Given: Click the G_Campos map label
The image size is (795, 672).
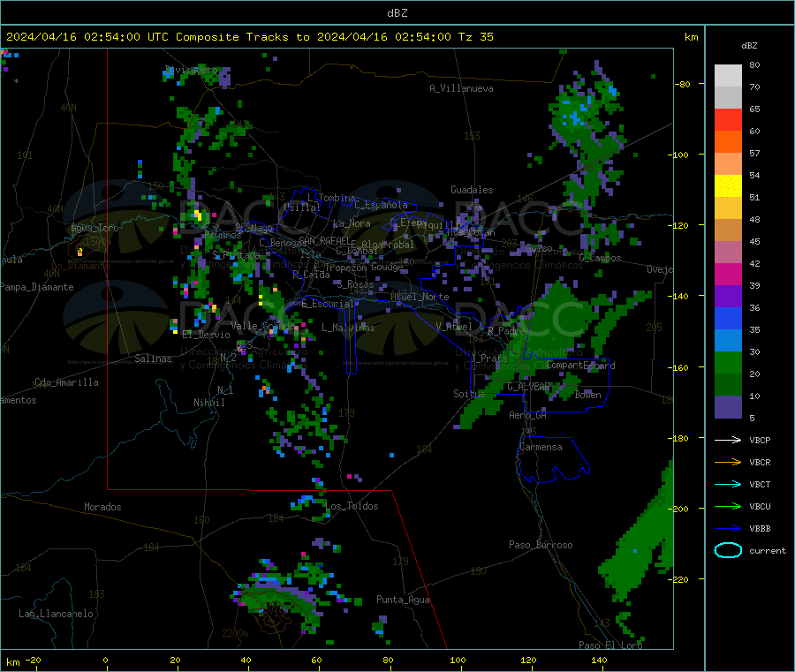Looking at the screenshot, I should click(600, 258).
